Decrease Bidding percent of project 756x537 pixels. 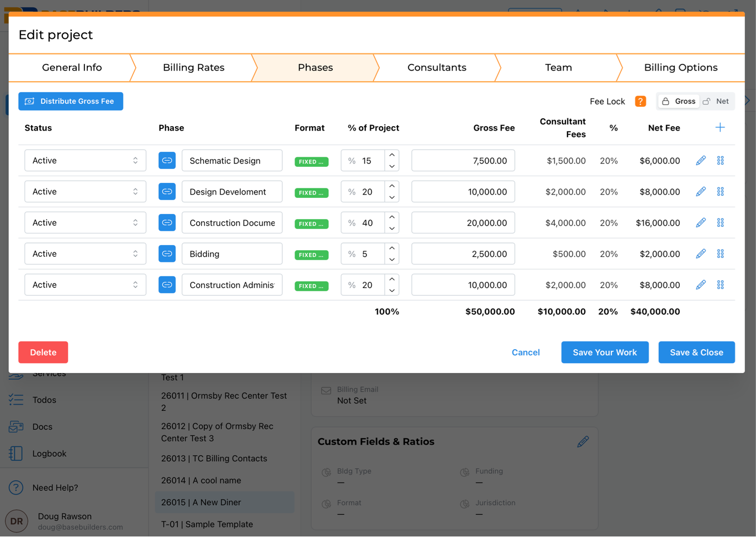[x=392, y=260]
